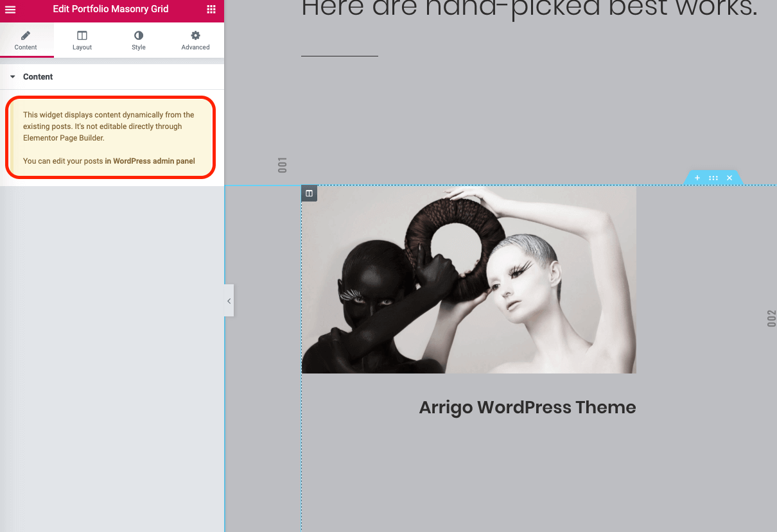
Task: Click the Edit Portfolio Masonry Grid title
Action: pos(110,10)
